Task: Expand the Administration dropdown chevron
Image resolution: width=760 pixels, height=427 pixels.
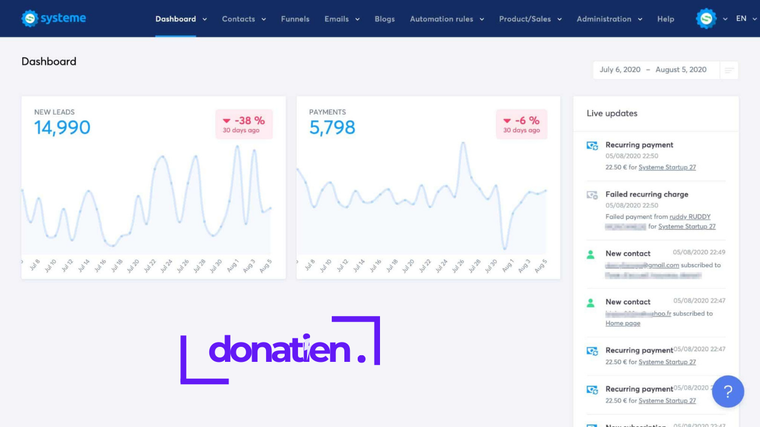Action: click(x=640, y=19)
